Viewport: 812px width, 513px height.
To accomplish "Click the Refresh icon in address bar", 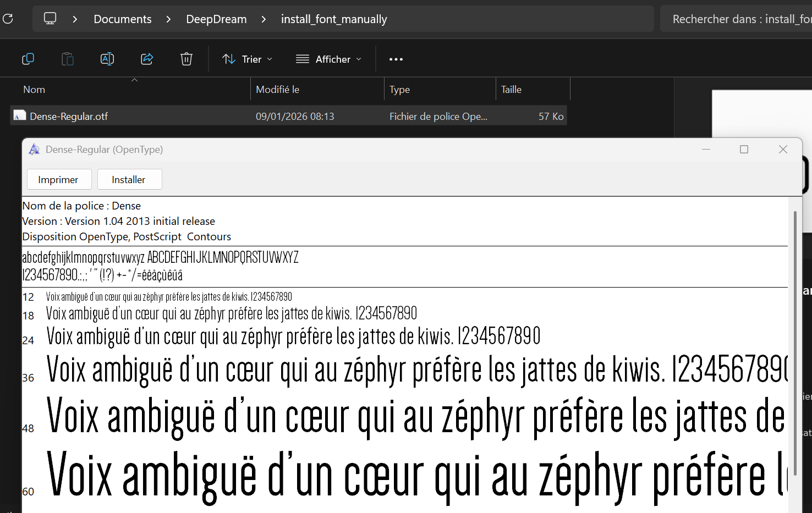I will click(x=8, y=19).
